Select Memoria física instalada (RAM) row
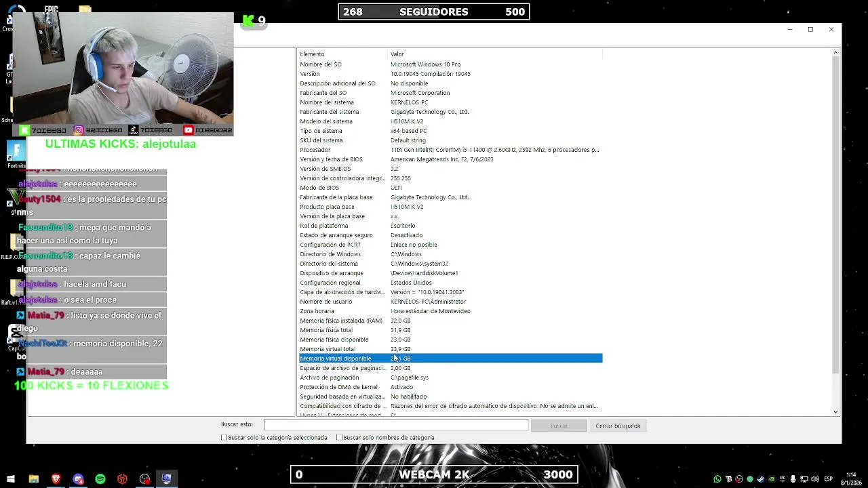Viewport: 868px width, 488px height. pyautogui.click(x=450, y=321)
